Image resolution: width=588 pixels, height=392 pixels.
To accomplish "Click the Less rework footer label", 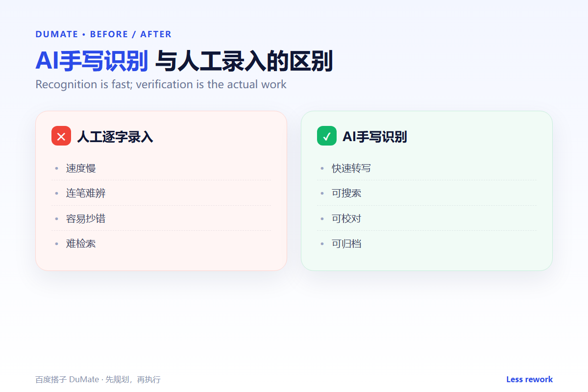I will pos(530,379).
